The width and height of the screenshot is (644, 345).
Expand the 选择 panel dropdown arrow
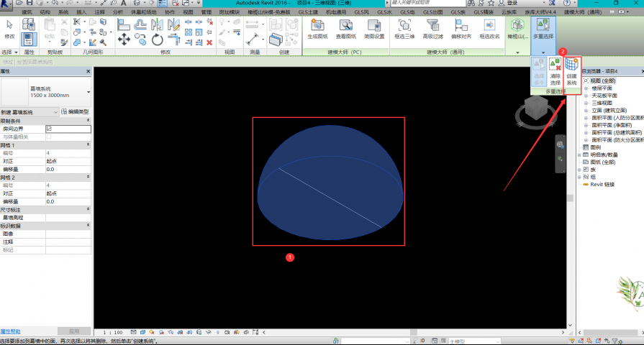point(16,52)
